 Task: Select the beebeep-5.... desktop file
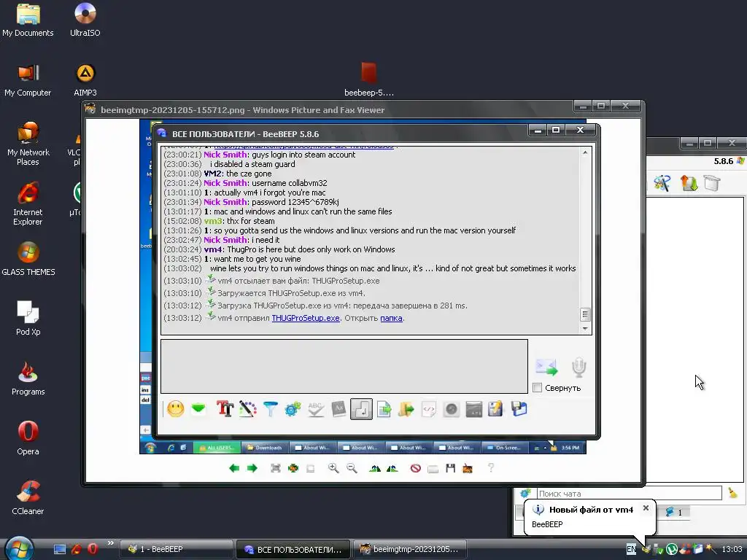[368, 79]
